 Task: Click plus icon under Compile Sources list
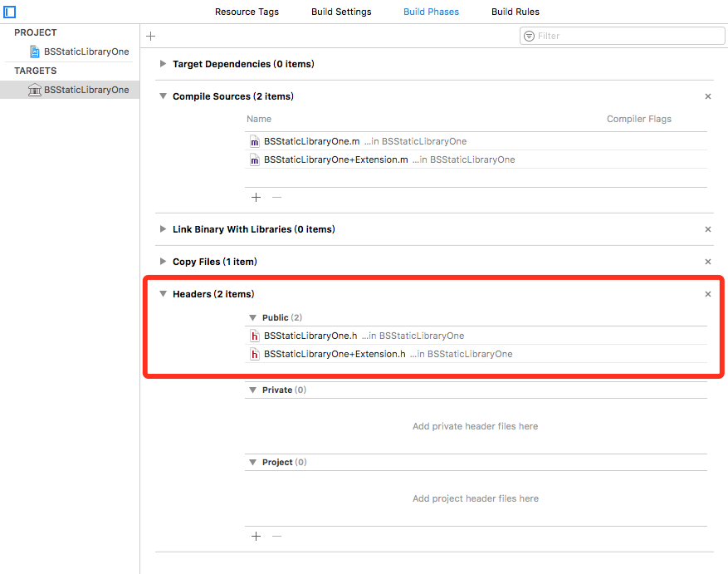pyautogui.click(x=256, y=198)
